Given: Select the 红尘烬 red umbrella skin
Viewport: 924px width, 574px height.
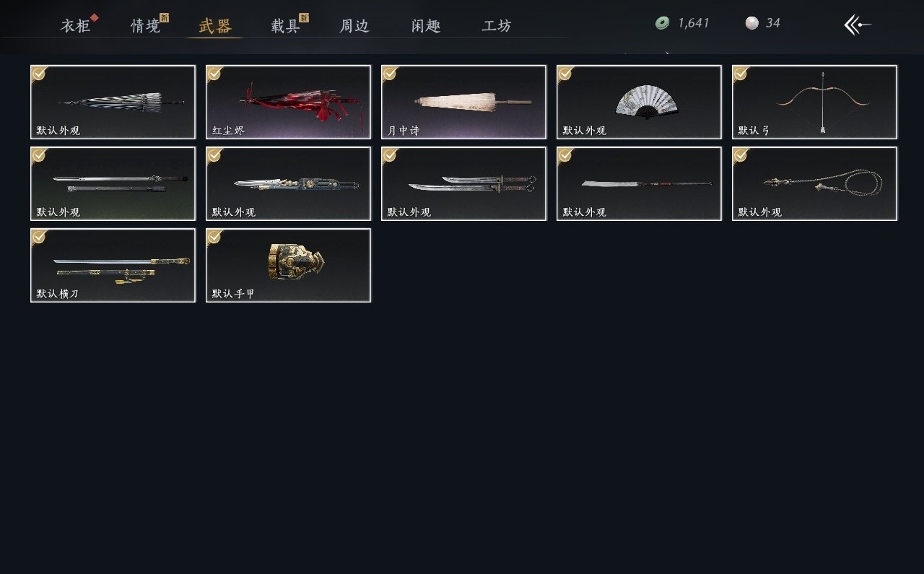Looking at the screenshot, I should (288, 102).
